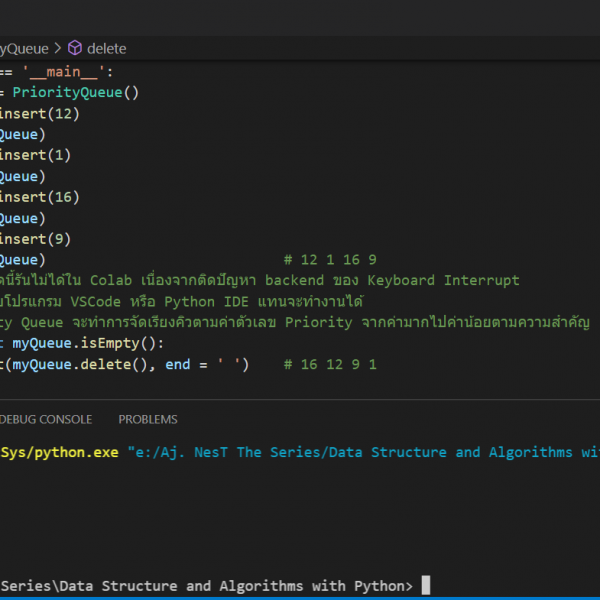Focus the terminal prompt cursor block
This screenshot has width=600, height=600.
tap(425, 585)
